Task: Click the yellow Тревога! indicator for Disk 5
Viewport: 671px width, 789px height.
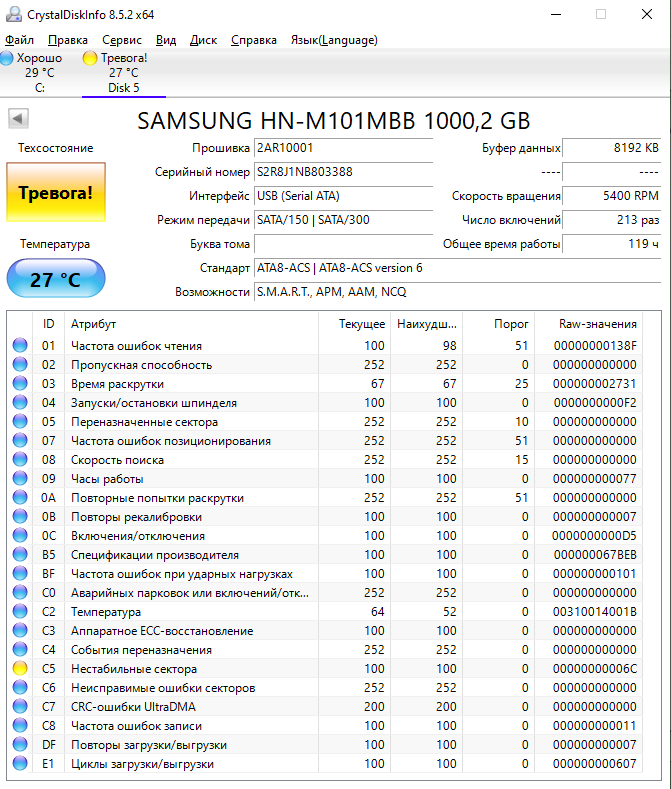Action: coord(90,58)
